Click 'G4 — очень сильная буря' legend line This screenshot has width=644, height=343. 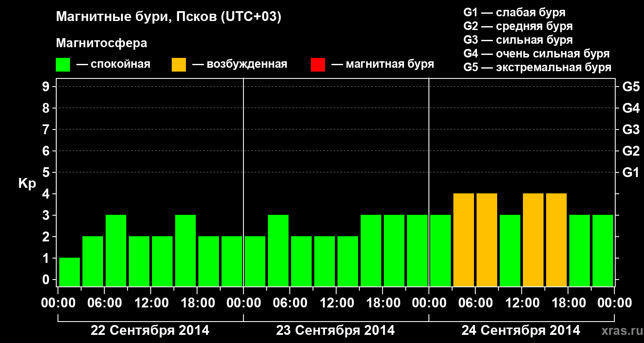click(537, 54)
